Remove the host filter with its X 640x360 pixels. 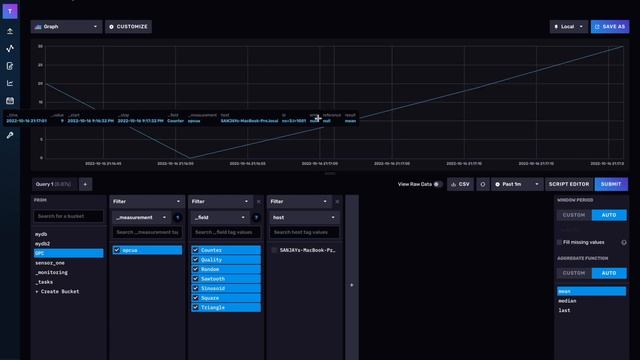click(x=337, y=202)
